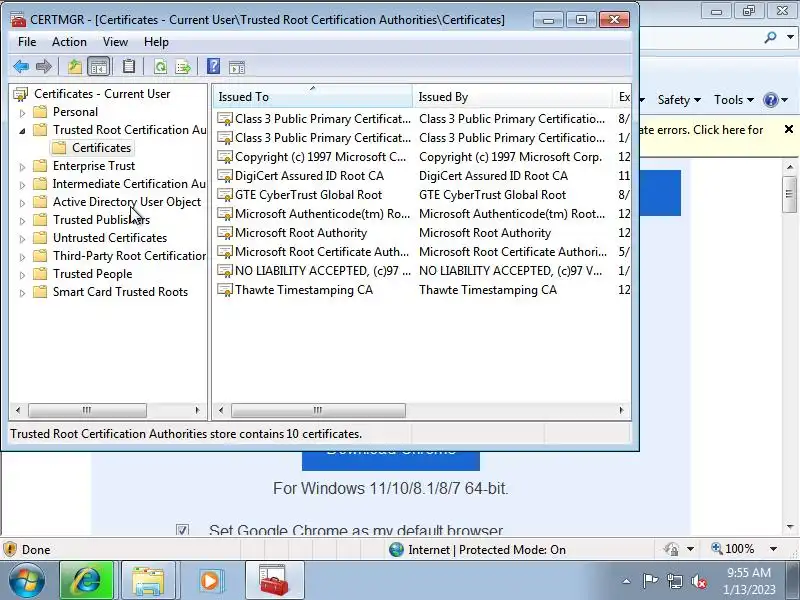The image size is (800, 600).
Task: Click the GTE CyberTrust Global Root certificate icon
Action: click(x=224, y=195)
